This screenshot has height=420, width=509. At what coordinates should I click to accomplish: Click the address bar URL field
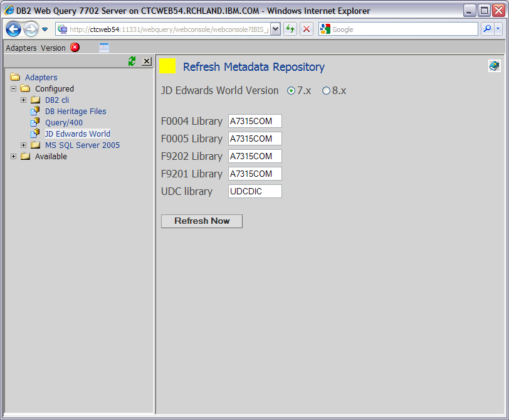[168, 29]
